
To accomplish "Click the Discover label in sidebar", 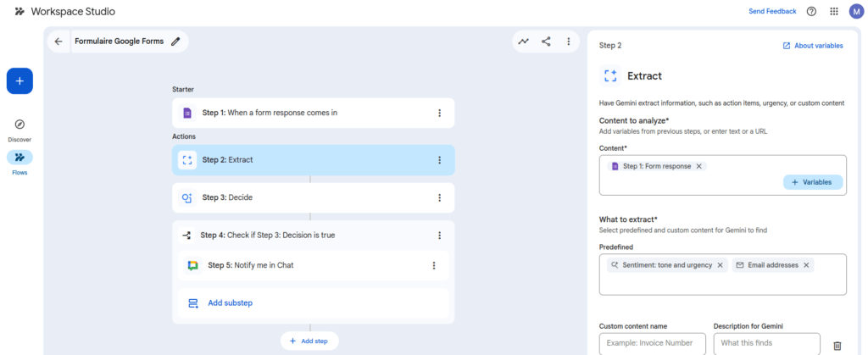I will coord(19,140).
